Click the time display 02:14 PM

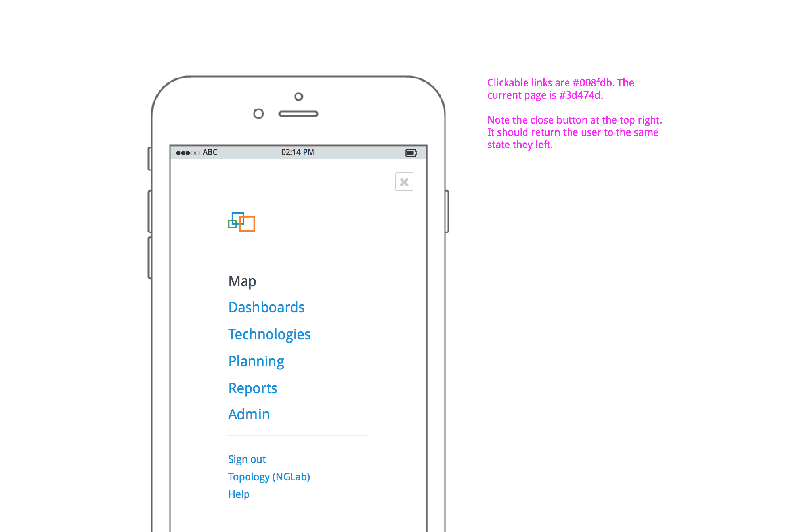(297, 152)
